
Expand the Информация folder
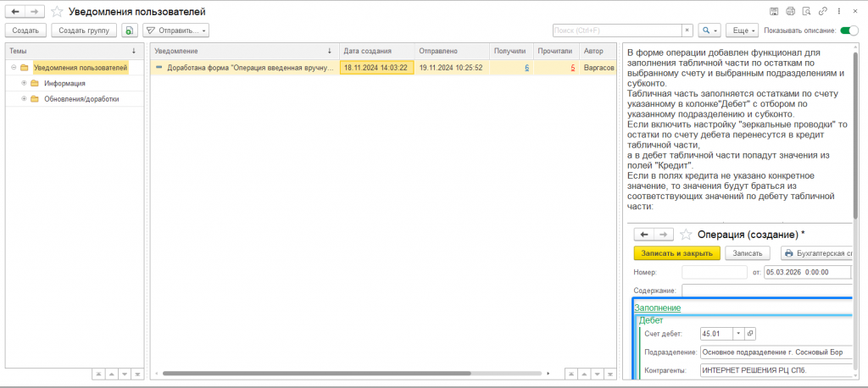coord(24,84)
